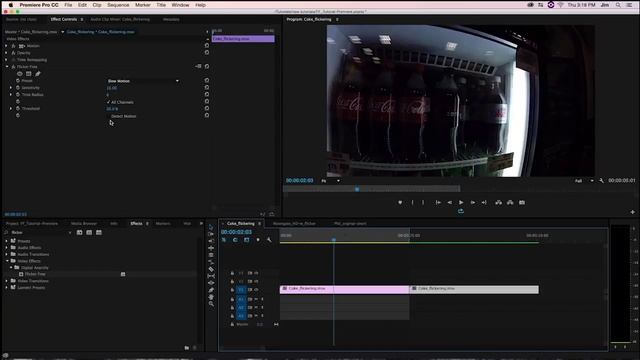Open the Preset dropdown showing Slow Motion

[143, 81]
